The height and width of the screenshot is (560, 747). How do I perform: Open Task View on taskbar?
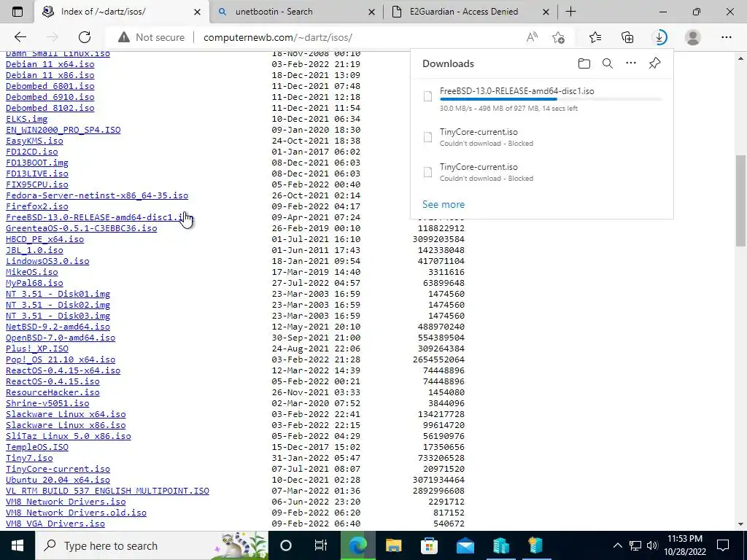(x=321, y=545)
